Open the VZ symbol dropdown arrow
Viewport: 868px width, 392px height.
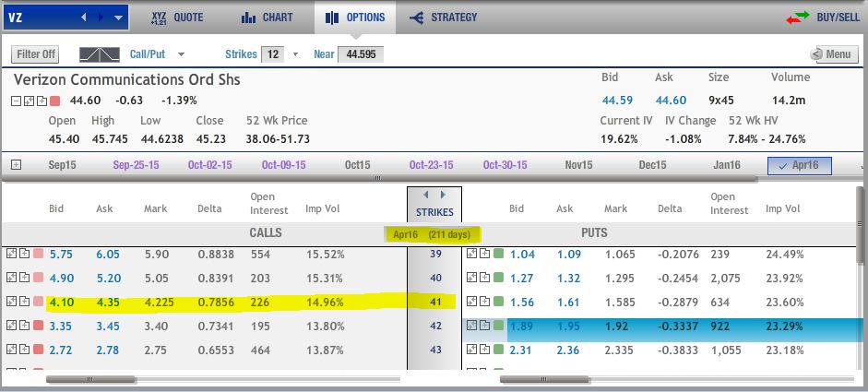118,18
